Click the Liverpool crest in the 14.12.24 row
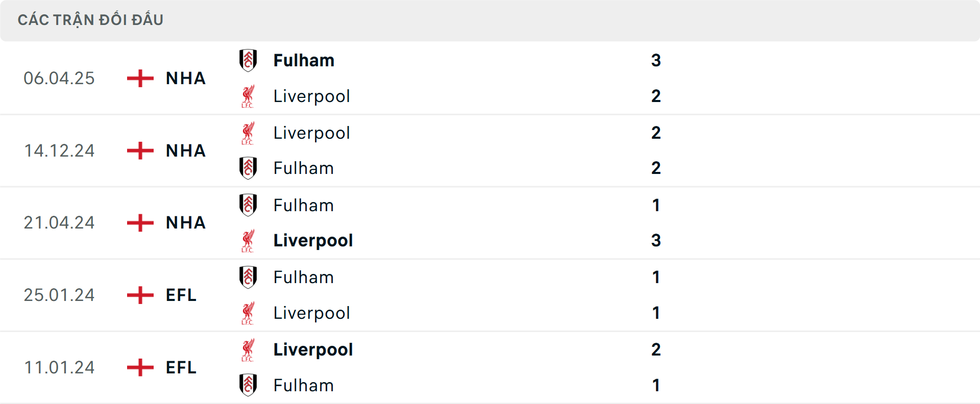 (x=249, y=133)
